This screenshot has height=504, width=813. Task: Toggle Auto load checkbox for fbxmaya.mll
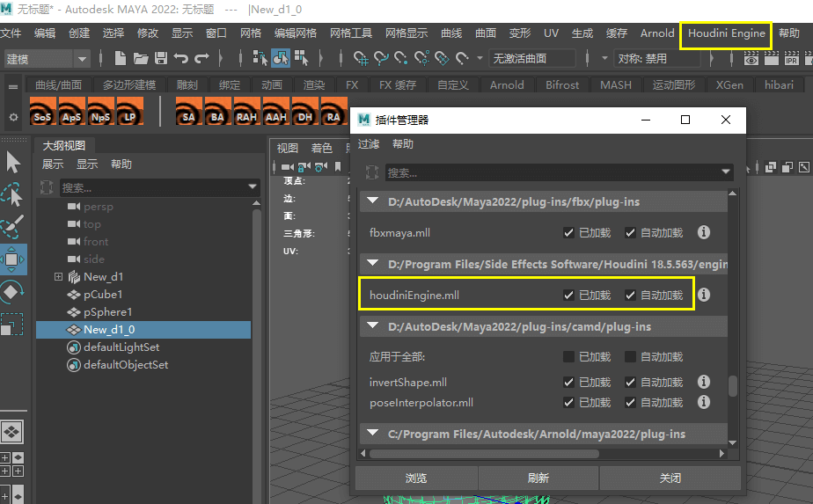[630, 233]
